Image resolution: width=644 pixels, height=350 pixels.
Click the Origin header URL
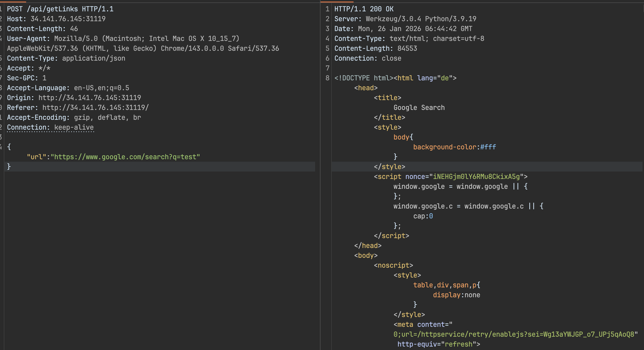[x=89, y=98]
